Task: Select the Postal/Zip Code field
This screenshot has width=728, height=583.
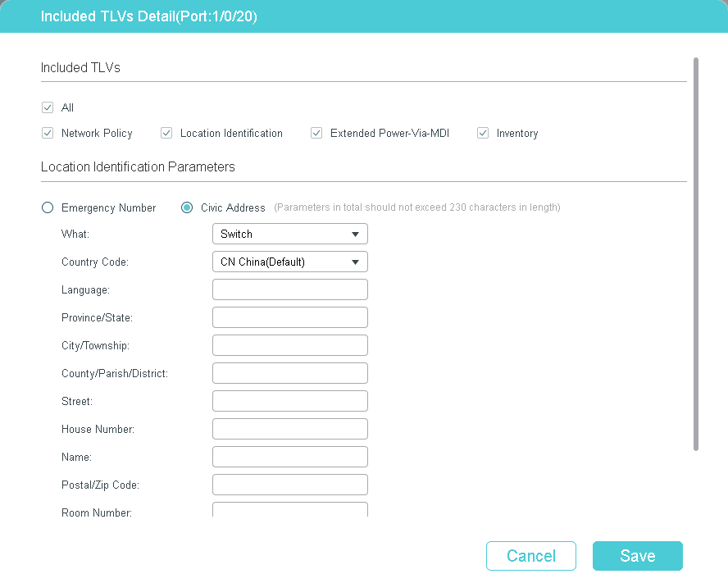Action: tap(289, 485)
